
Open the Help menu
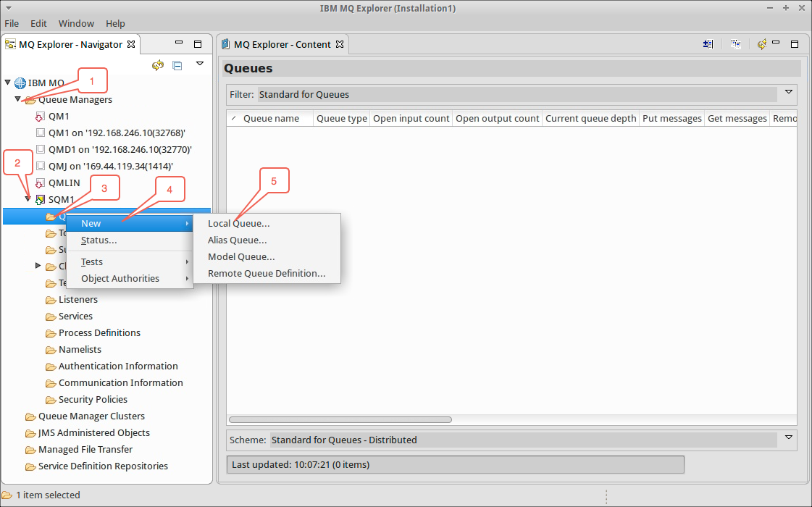tap(115, 23)
